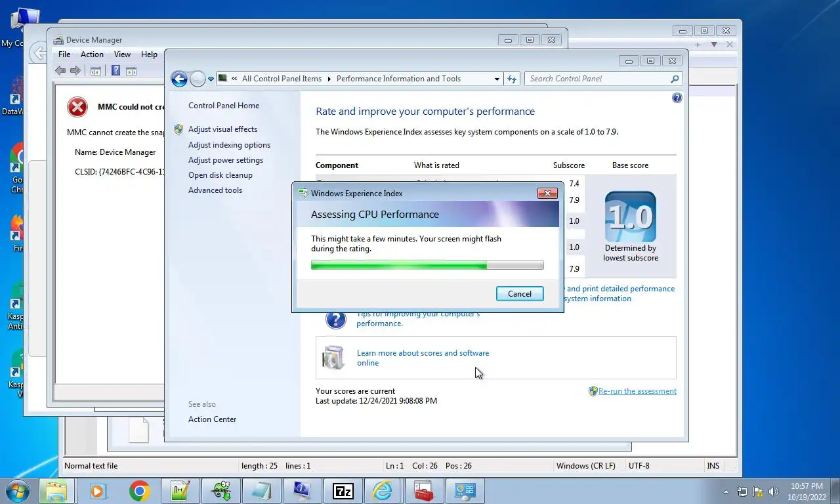Click Device Manager toolbar forward arrow

click(75, 71)
